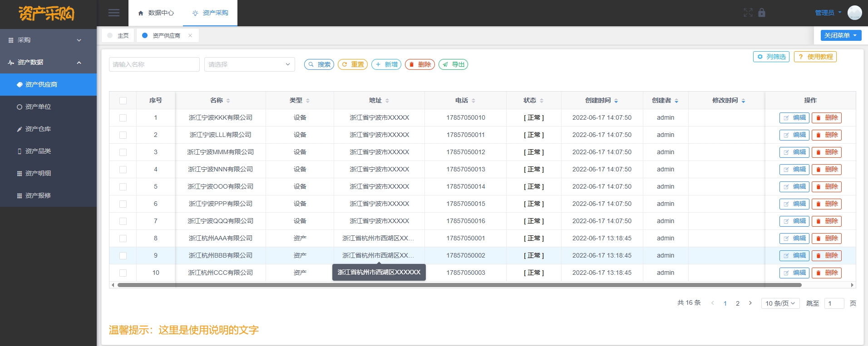Viewport: 868px width, 346px height.
Task: Collapse the 资产数据 sidebar section
Action: 48,62
